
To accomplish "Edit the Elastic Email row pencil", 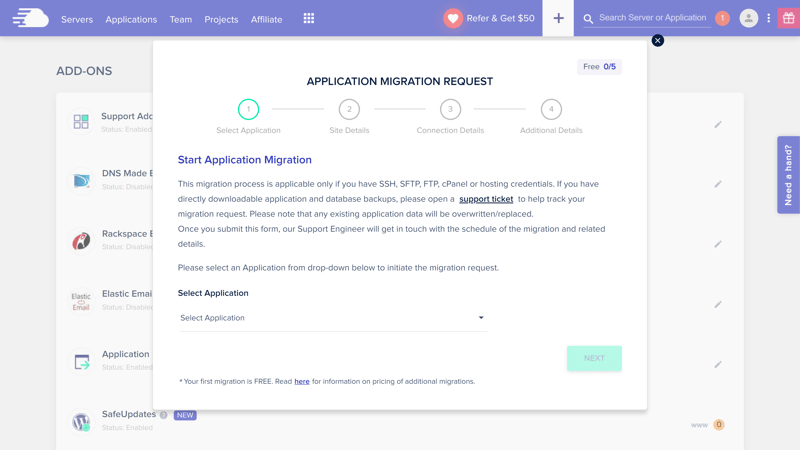I will (718, 304).
